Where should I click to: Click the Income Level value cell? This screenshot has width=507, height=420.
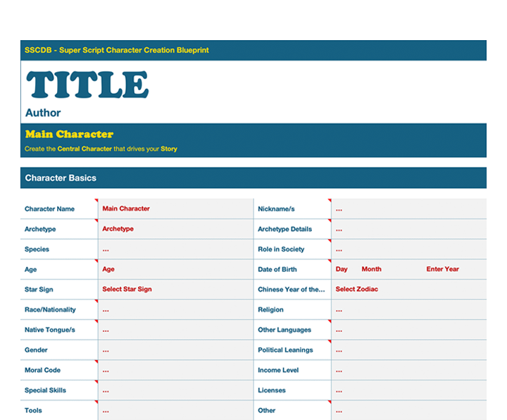click(408, 371)
